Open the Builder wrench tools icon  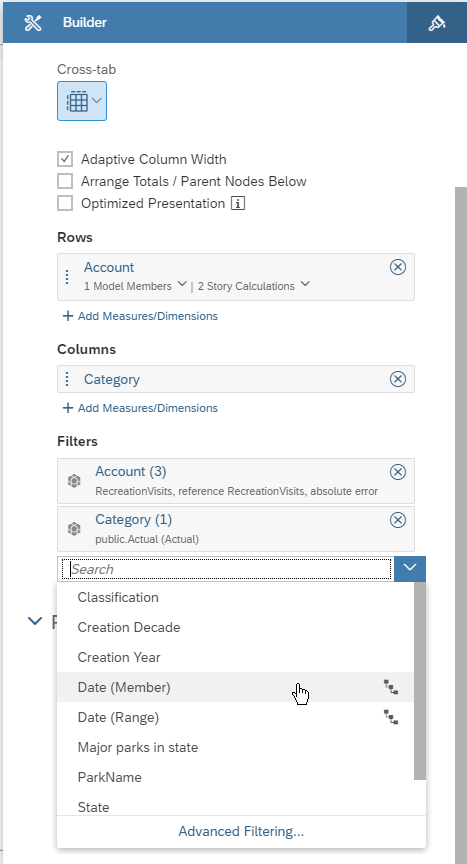(x=33, y=23)
